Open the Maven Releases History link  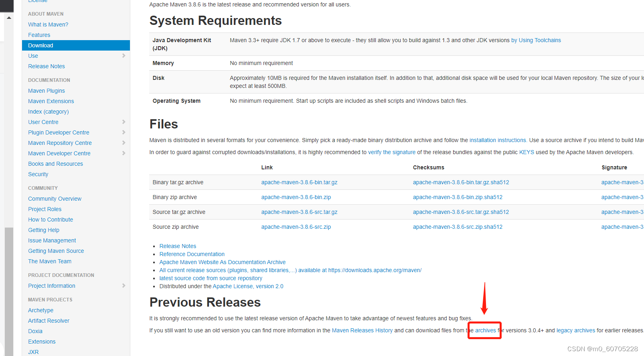(x=362, y=330)
